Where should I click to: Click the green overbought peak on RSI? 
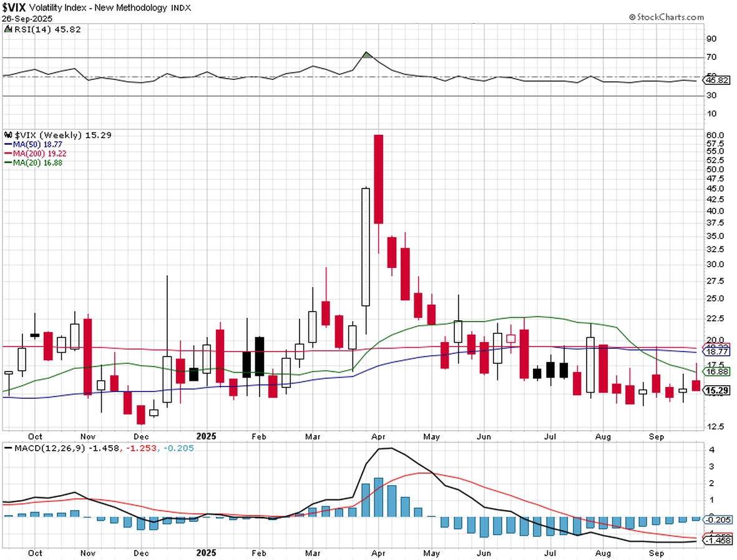tap(366, 55)
